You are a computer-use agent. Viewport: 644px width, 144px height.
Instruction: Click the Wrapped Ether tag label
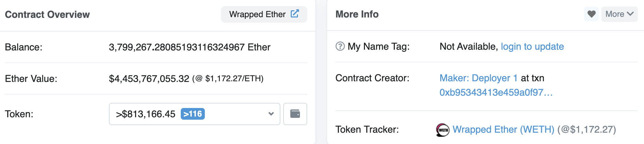pyautogui.click(x=257, y=14)
